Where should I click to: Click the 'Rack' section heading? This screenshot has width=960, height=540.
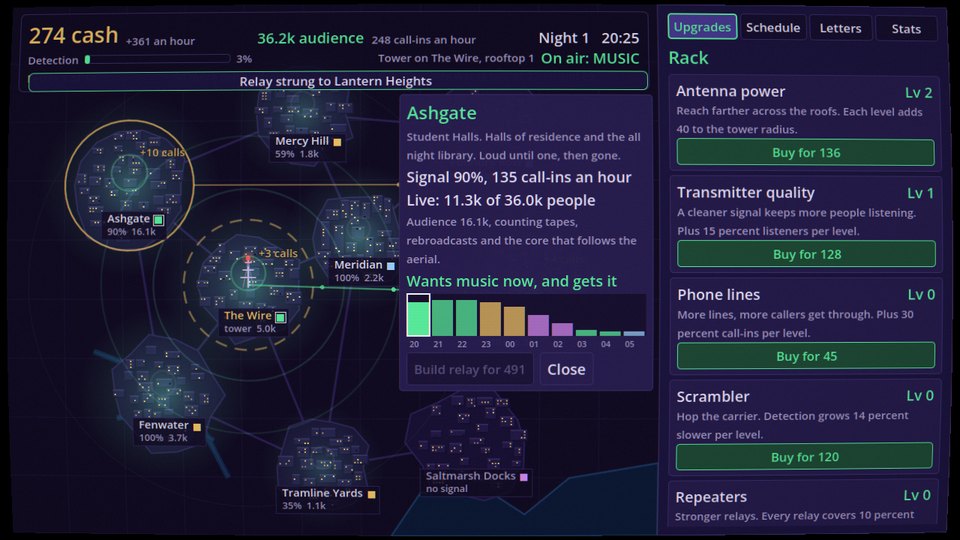pyautogui.click(x=688, y=58)
